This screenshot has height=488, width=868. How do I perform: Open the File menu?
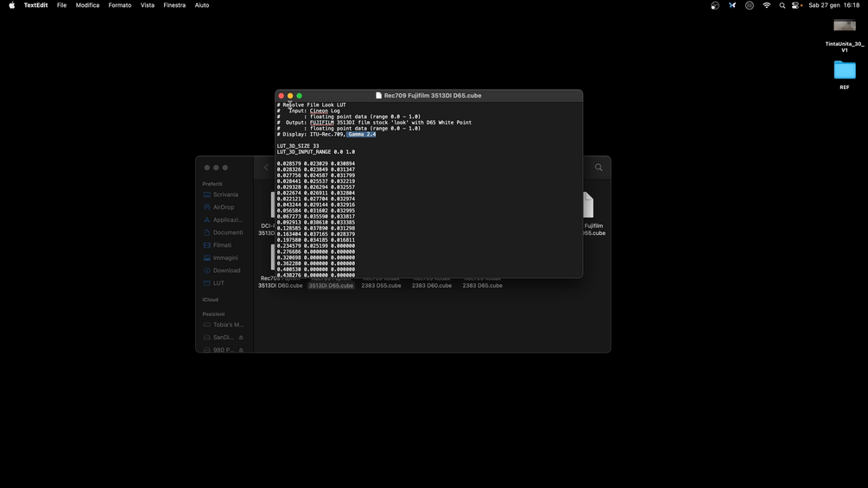(x=61, y=5)
